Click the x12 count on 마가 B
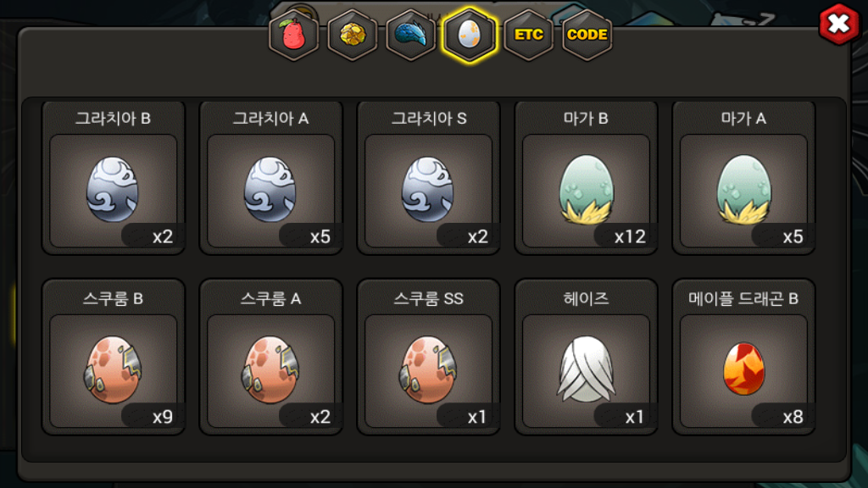868x488 pixels. point(630,237)
